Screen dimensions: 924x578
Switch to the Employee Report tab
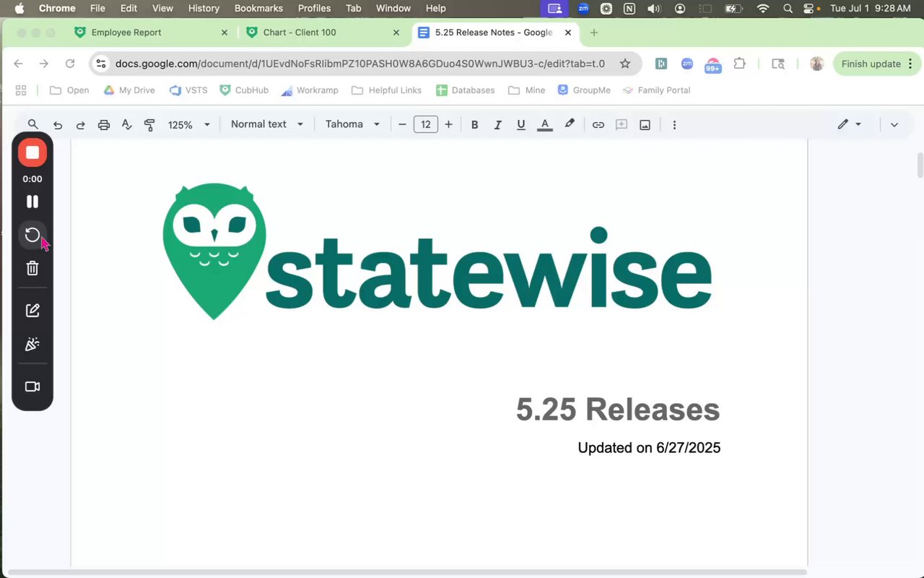(152, 33)
